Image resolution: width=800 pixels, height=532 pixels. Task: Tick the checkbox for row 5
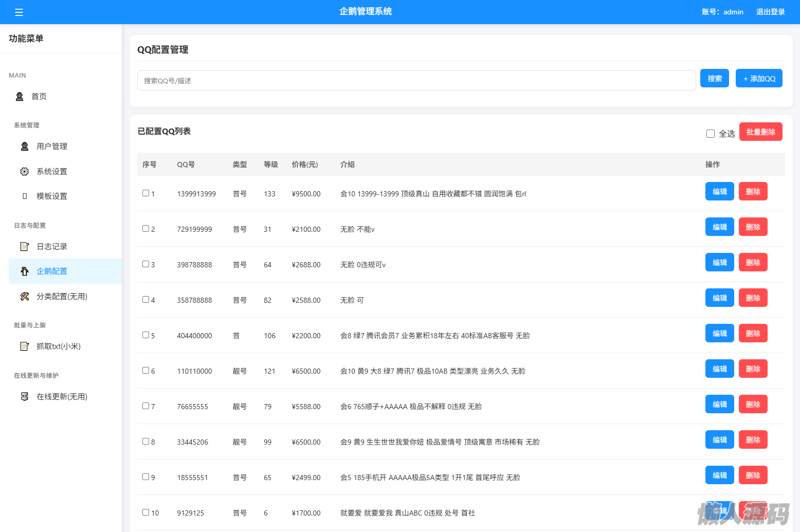point(146,335)
